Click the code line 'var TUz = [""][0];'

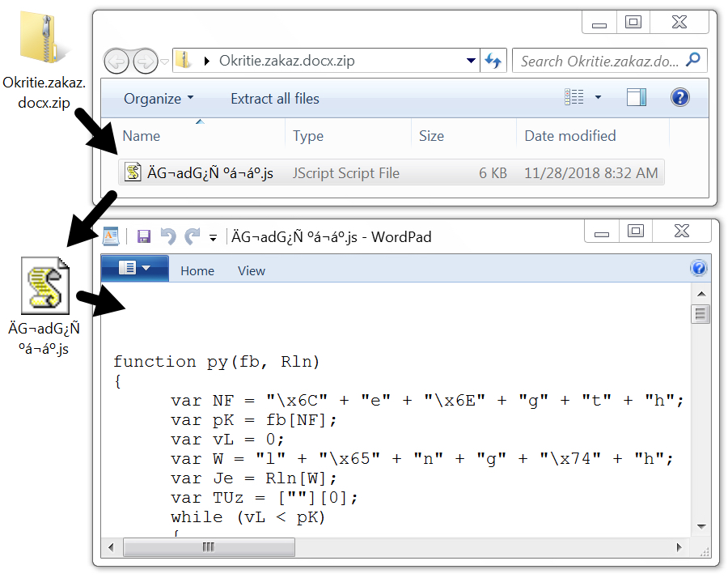pos(265,498)
